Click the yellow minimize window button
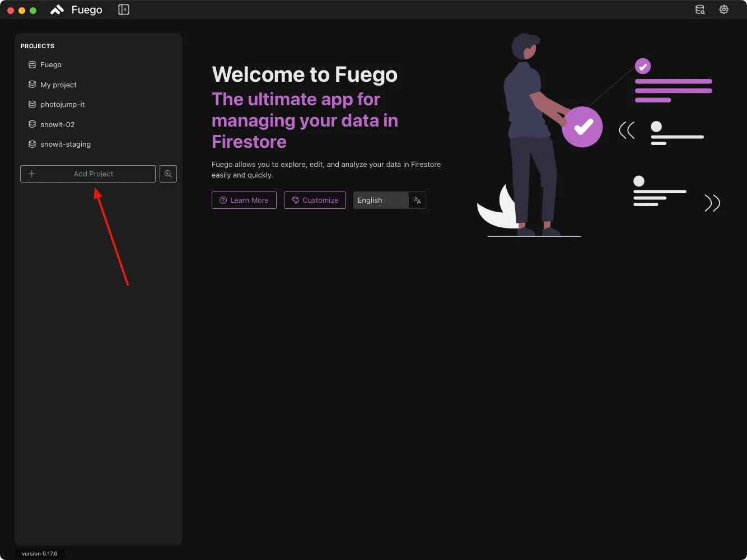 click(x=22, y=10)
